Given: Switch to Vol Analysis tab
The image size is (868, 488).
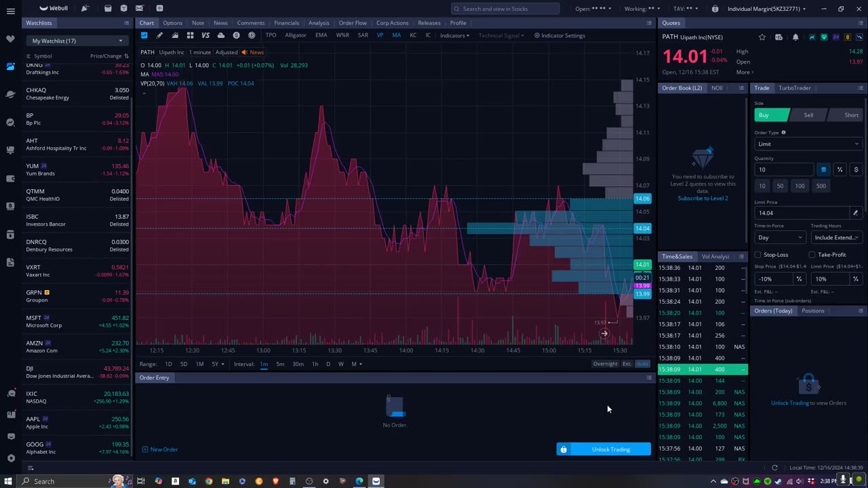Looking at the screenshot, I should coord(715,257).
